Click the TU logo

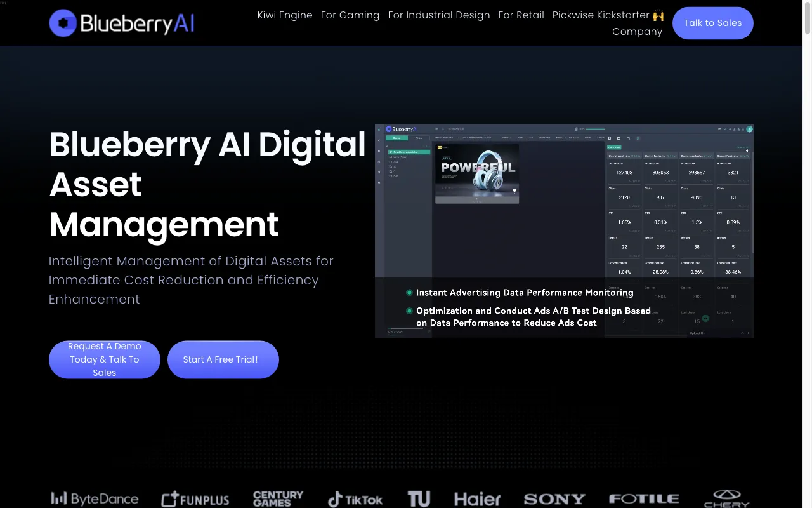tap(419, 499)
